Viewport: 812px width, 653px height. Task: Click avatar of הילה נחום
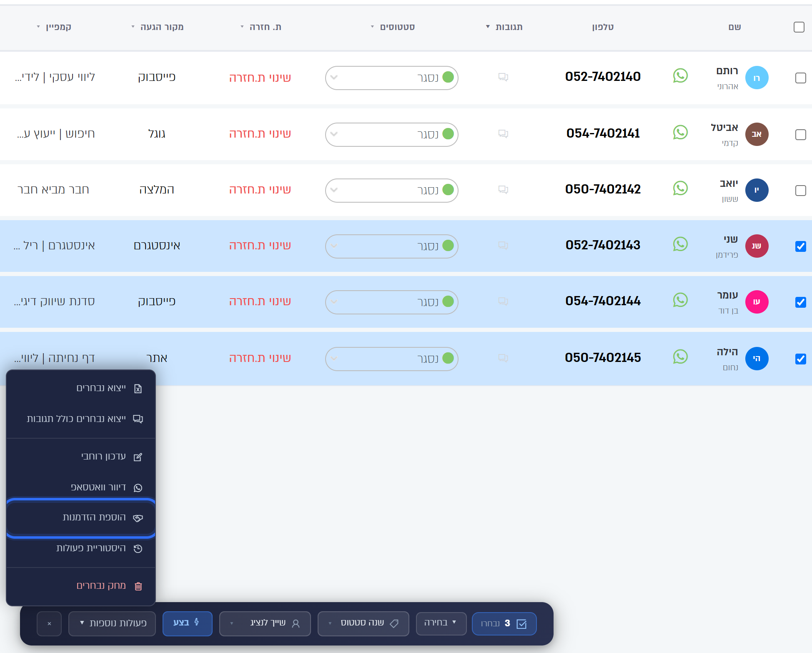coord(757,359)
